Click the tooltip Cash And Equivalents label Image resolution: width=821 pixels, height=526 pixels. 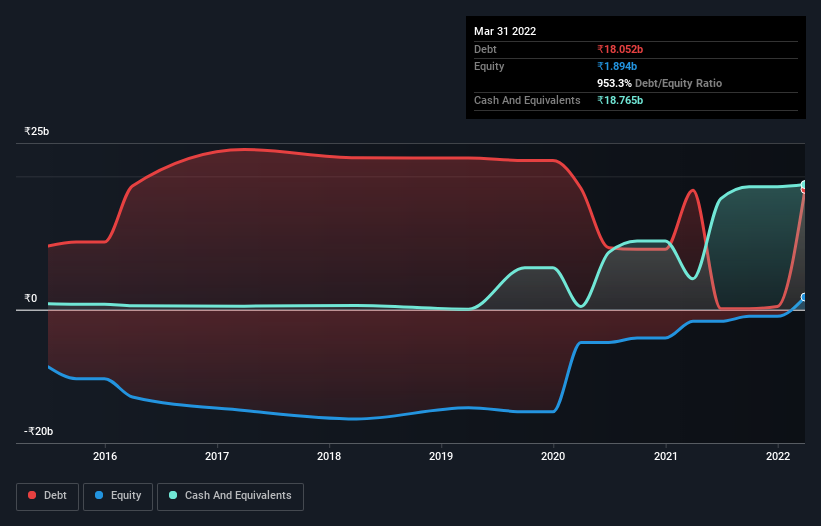(x=527, y=100)
